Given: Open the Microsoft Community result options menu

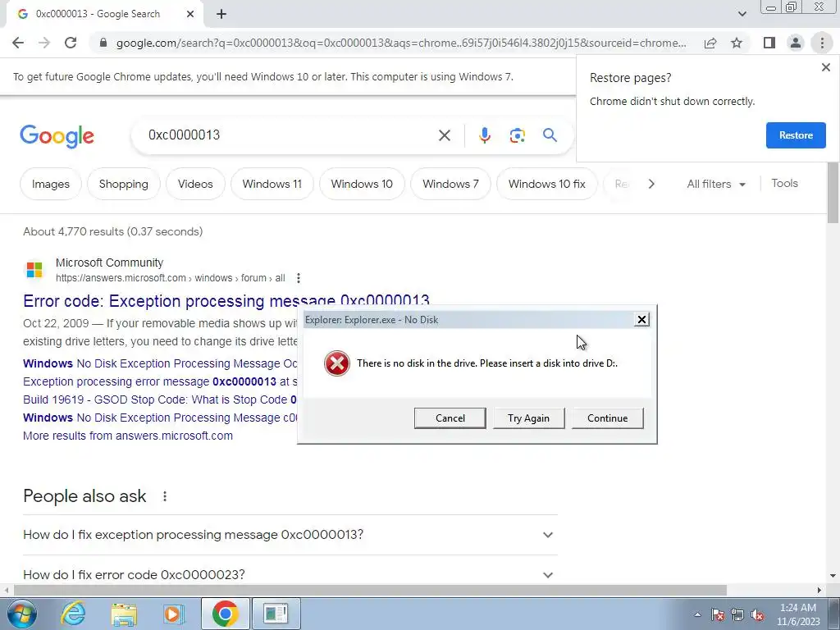Looking at the screenshot, I should pyautogui.click(x=299, y=278).
